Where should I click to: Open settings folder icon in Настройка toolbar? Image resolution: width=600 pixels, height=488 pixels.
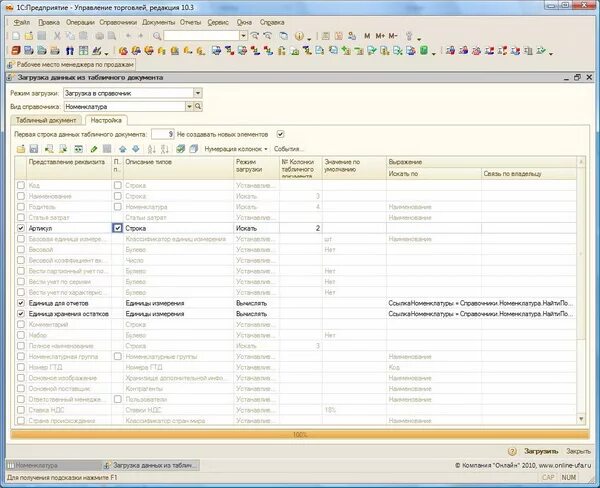point(21,149)
